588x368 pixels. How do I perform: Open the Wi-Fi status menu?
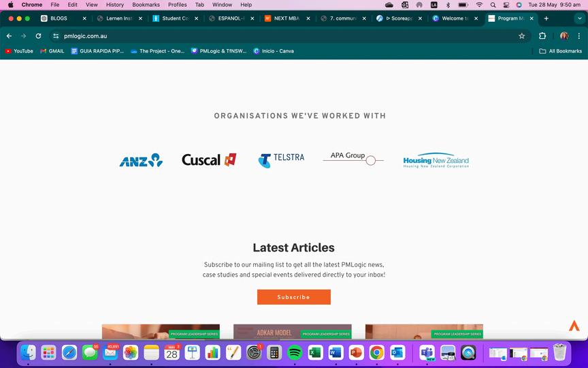(479, 5)
